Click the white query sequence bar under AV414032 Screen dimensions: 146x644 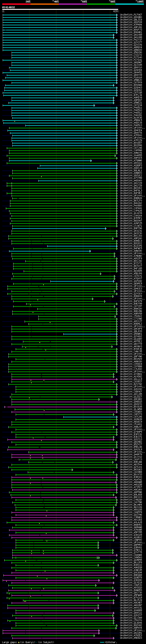pos(60,10)
